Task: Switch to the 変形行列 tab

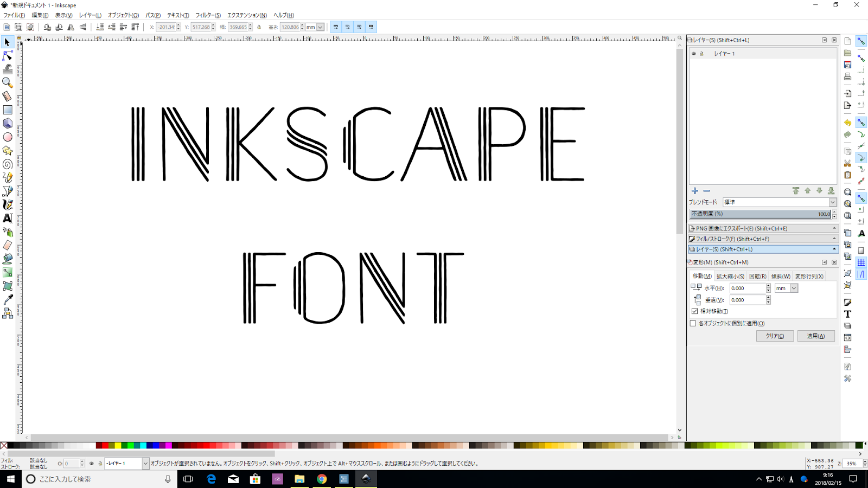Action: (x=809, y=277)
